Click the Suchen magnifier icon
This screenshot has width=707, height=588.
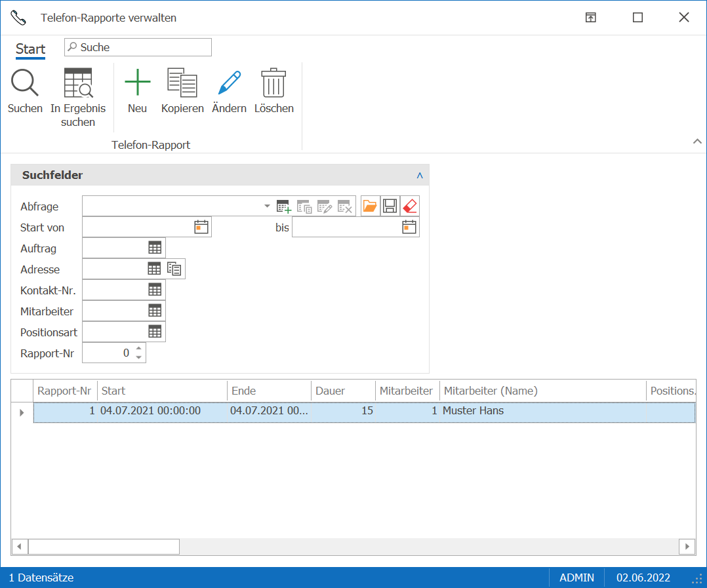[x=25, y=83]
